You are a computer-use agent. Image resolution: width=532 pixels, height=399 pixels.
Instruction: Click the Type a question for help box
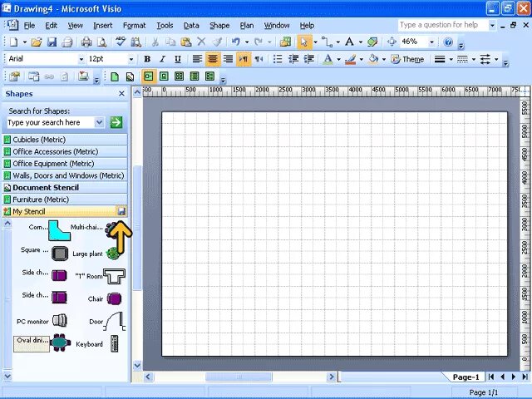pos(443,25)
